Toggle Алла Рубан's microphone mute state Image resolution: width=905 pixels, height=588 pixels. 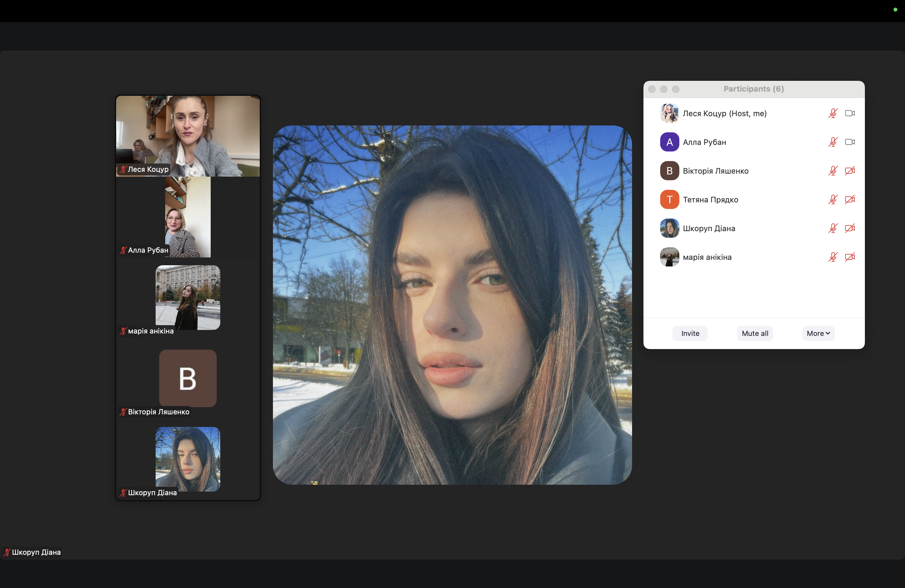click(x=833, y=142)
